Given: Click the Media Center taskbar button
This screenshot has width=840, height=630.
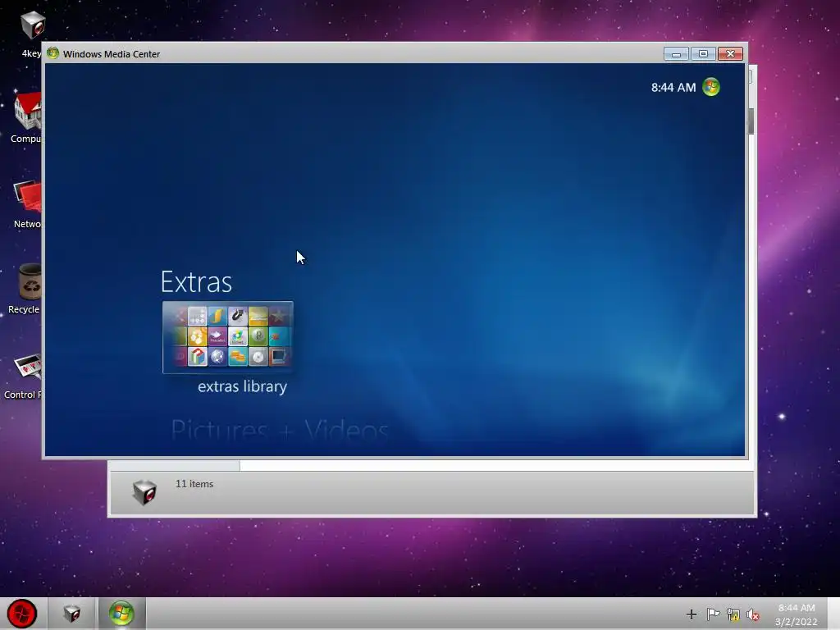Looking at the screenshot, I should tap(121, 614).
